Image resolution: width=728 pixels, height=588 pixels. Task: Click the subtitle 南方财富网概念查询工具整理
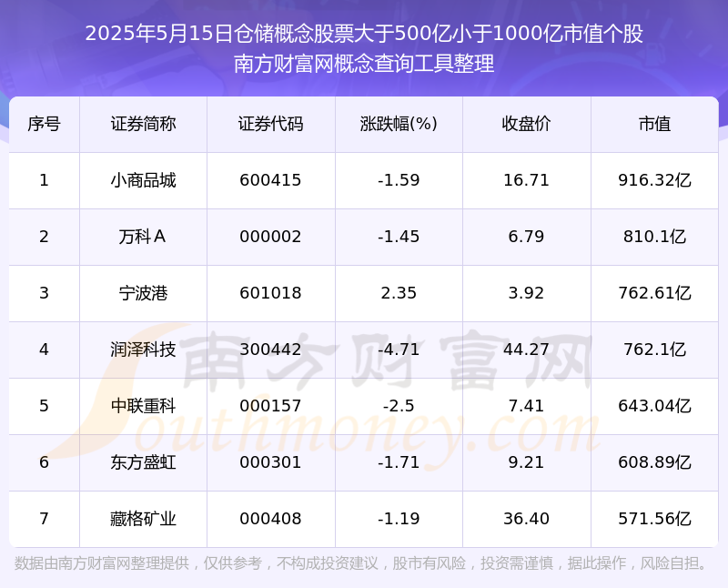click(x=364, y=64)
